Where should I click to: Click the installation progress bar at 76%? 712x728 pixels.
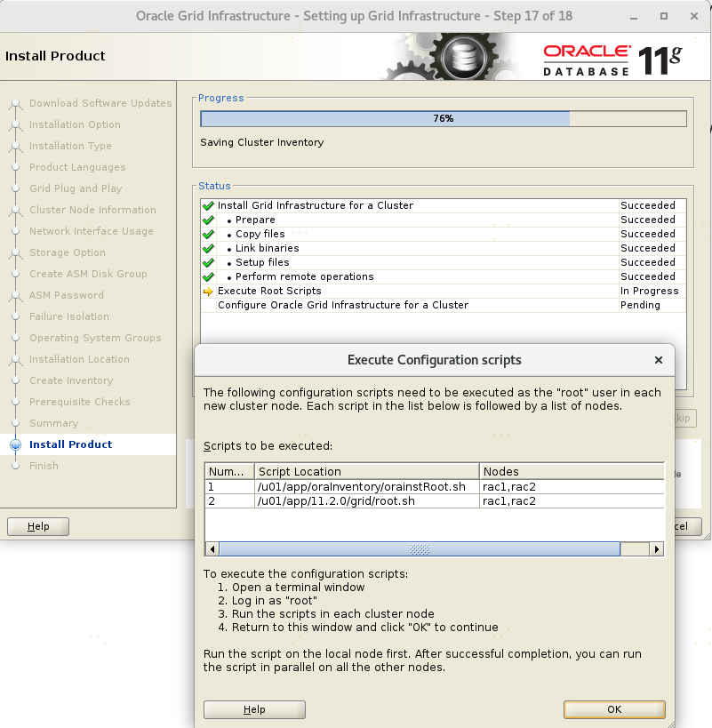click(443, 118)
